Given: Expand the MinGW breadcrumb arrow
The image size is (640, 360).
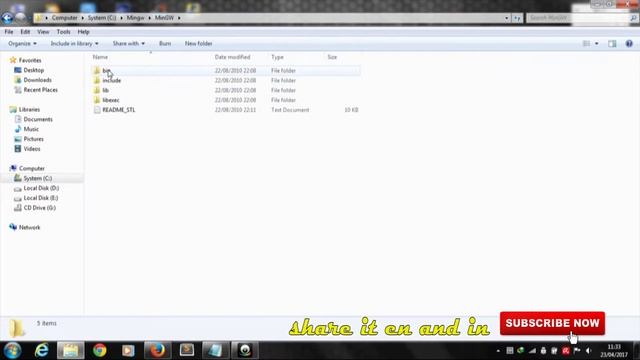Looking at the screenshot, I should point(179,18).
